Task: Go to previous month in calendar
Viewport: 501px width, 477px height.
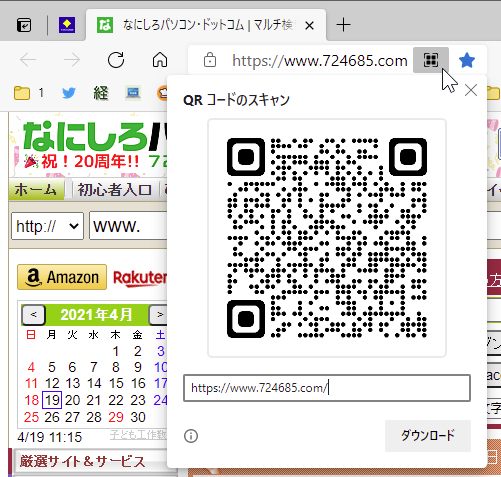Action: tap(33, 314)
